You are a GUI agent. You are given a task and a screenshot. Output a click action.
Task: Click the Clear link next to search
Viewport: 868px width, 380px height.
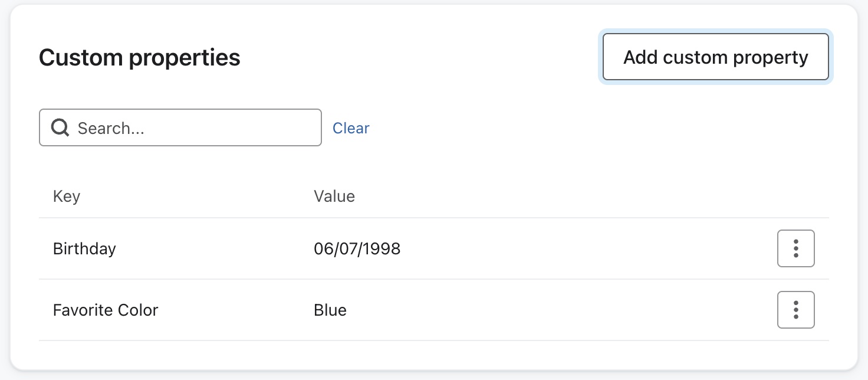click(x=351, y=127)
